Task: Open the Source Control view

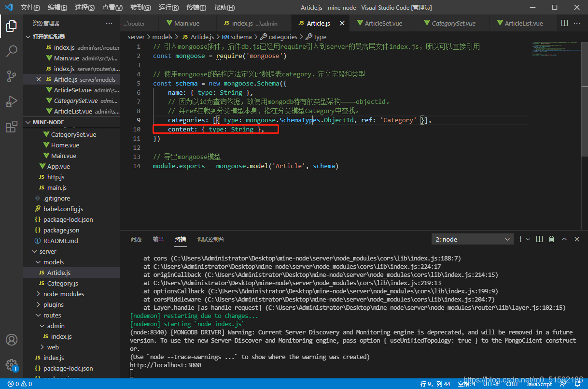Action: (12, 76)
